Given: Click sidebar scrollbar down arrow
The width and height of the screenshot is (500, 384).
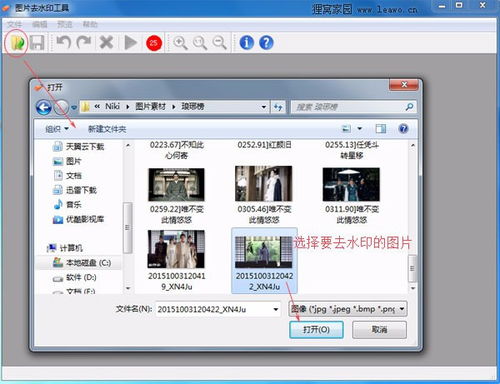Looking at the screenshot, I should (128, 288).
